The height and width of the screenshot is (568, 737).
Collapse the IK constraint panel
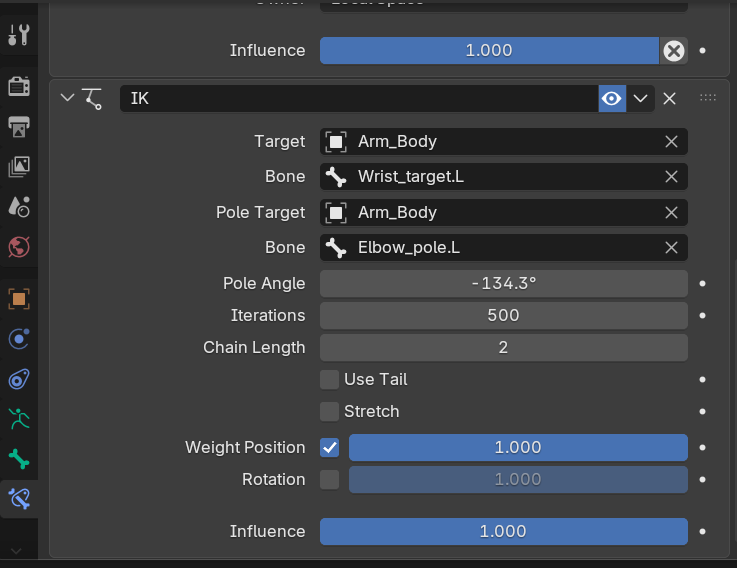67,98
